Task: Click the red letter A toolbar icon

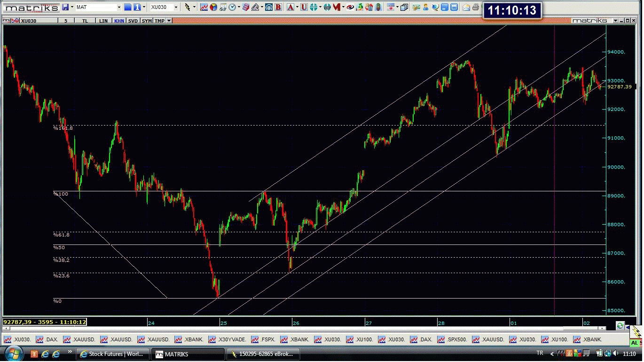Action: [x=290, y=7]
